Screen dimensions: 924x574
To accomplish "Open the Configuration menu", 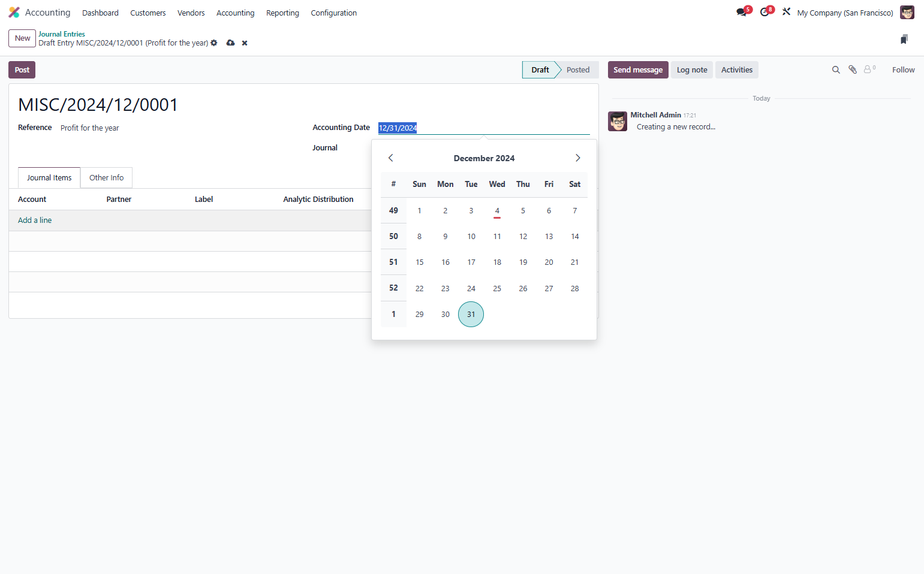I will click(334, 13).
